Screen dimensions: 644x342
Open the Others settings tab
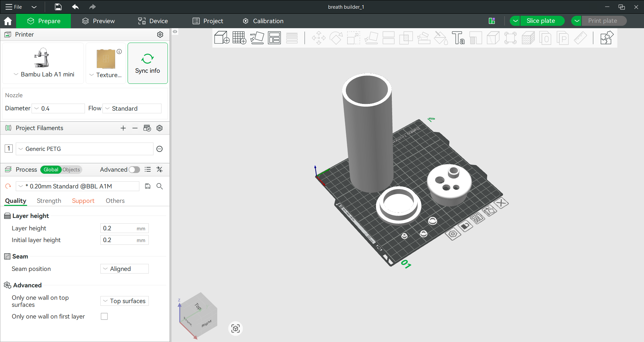tap(115, 201)
